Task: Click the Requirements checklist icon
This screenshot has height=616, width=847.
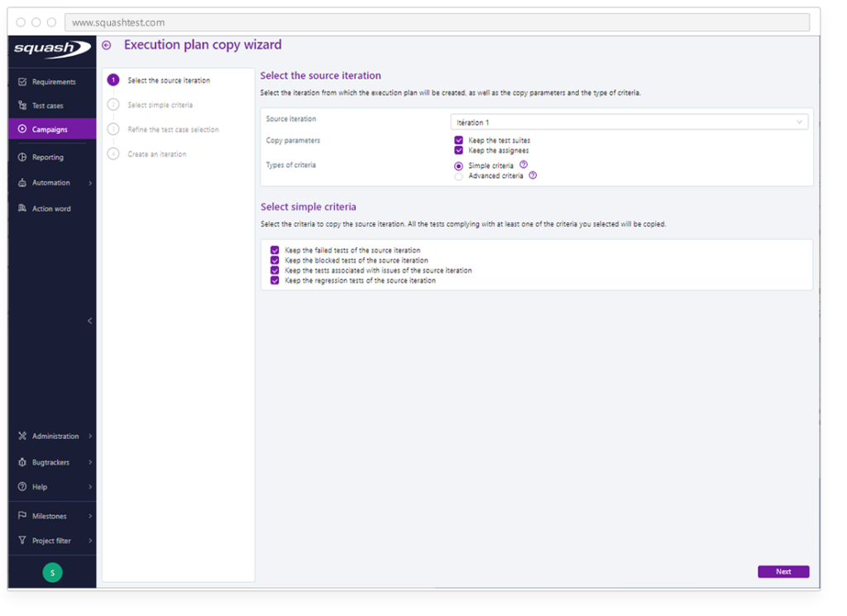Action: (22, 82)
